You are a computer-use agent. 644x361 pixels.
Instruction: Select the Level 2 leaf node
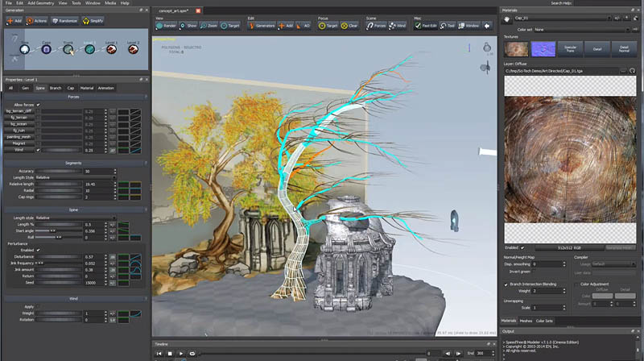click(133, 49)
